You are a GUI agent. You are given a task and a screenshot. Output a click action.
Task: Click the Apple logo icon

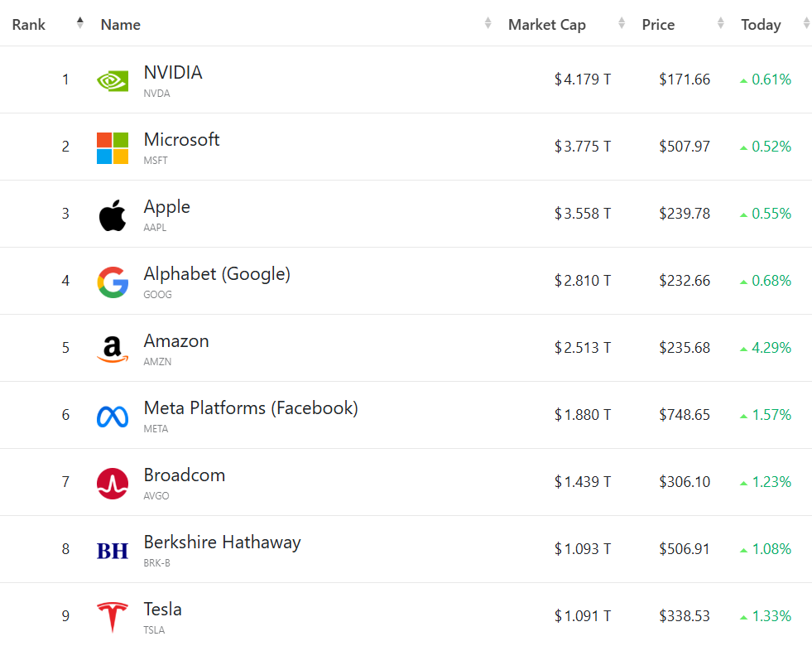coord(113,215)
